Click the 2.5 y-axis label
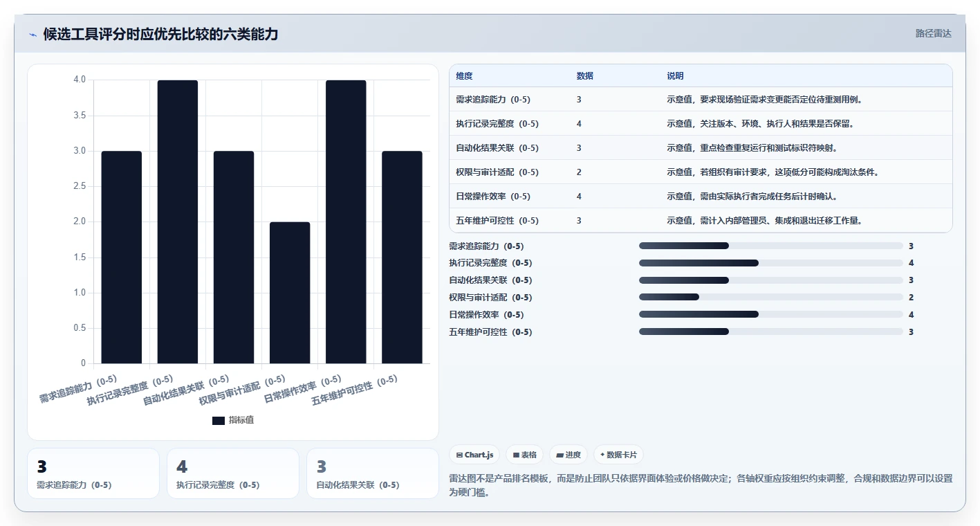Viewport: 980px width, 526px height. click(80, 186)
